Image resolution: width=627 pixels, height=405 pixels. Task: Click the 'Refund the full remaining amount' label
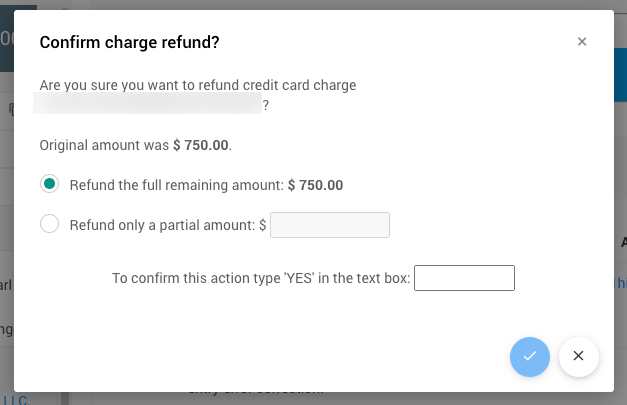click(x=177, y=185)
